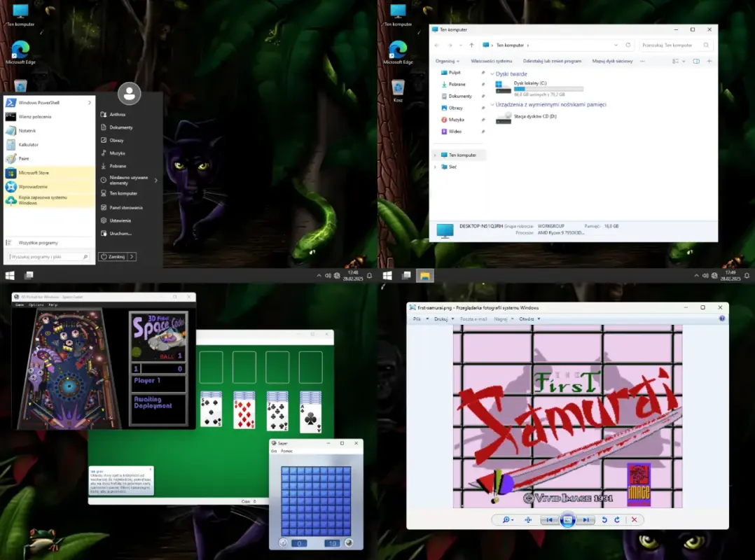Open Organizuj dropdown in explorer toolbar
Screen dimensions: 755x560
click(x=448, y=61)
